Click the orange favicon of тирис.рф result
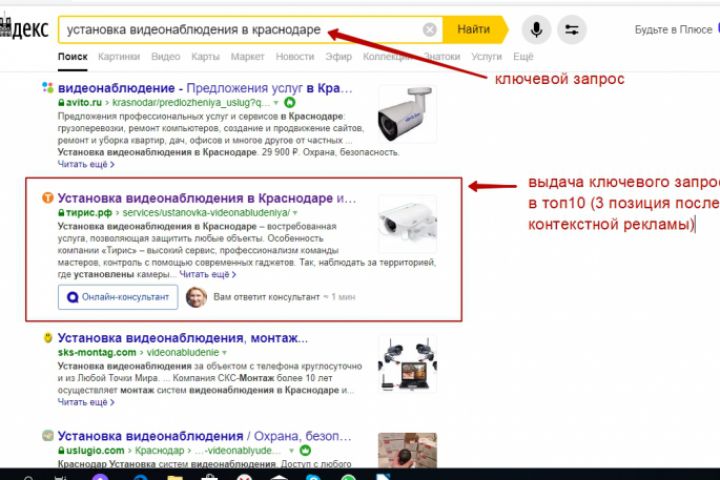The width and height of the screenshot is (720, 480). pyautogui.click(x=48, y=198)
